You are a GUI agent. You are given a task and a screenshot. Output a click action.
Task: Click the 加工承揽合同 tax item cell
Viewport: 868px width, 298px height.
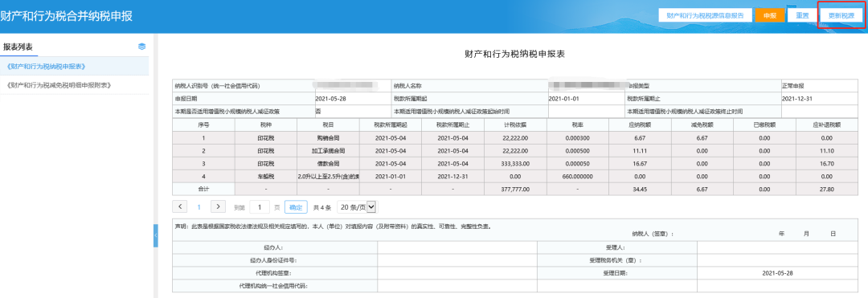(328, 150)
